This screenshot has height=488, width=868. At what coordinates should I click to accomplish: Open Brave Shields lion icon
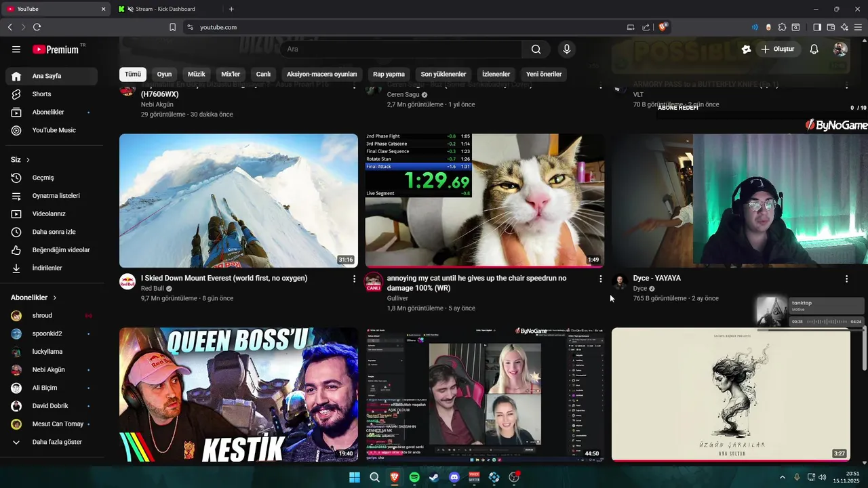(x=663, y=27)
